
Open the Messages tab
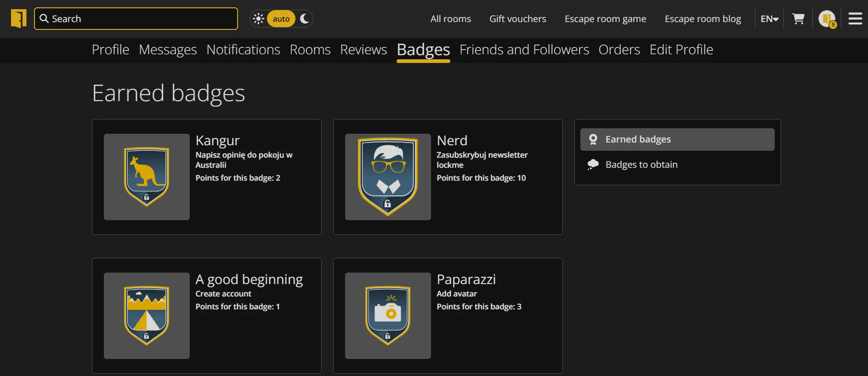168,50
